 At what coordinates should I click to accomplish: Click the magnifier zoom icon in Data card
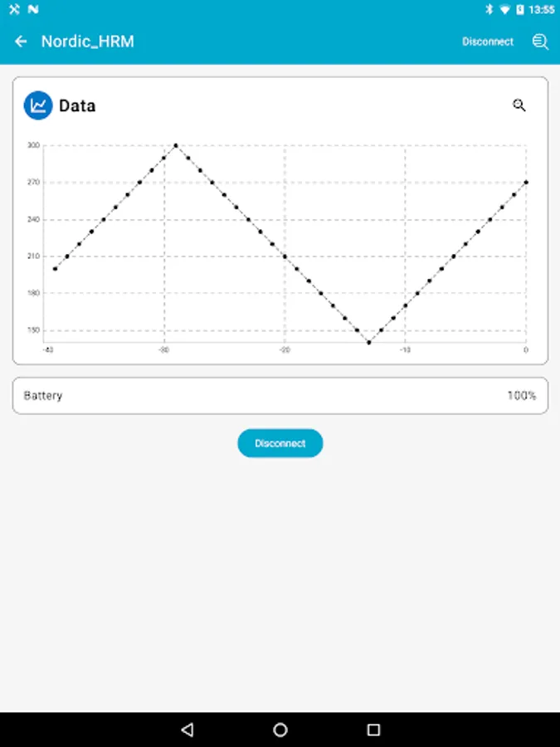point(519,105)
